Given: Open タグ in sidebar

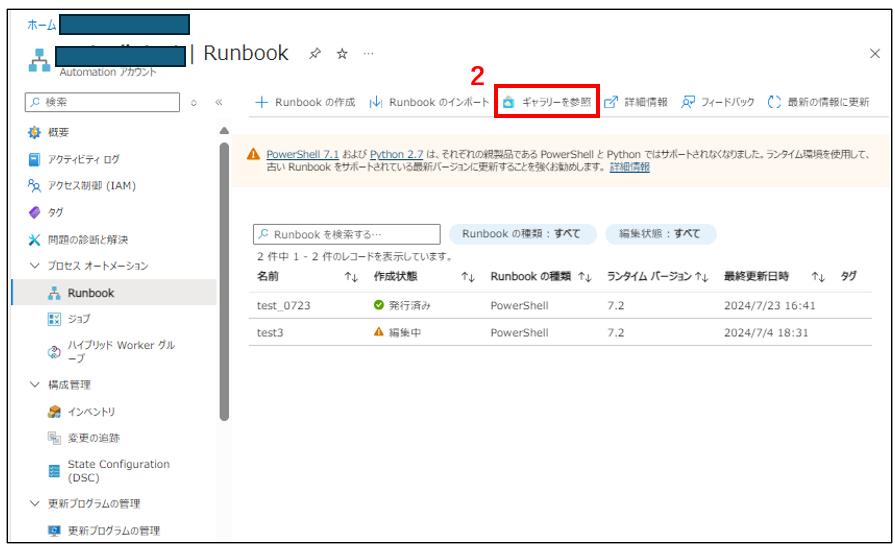Looking at the screenshot, I should (55, 212).
